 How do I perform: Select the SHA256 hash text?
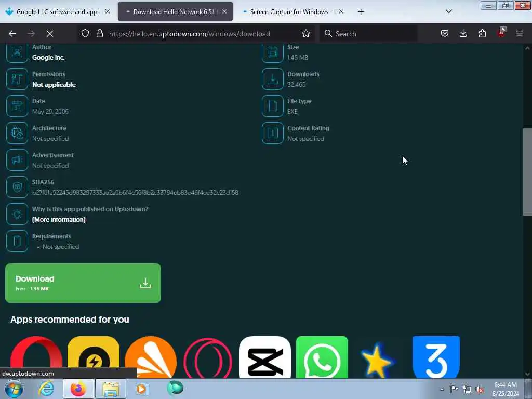(135, 193)
